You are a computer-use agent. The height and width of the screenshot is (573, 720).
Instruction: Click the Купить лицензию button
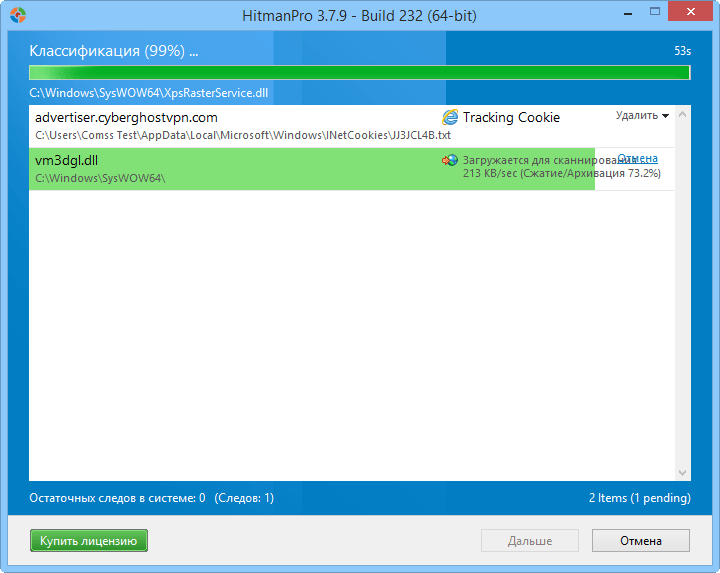pyautogui.click(x=89, y=540)
